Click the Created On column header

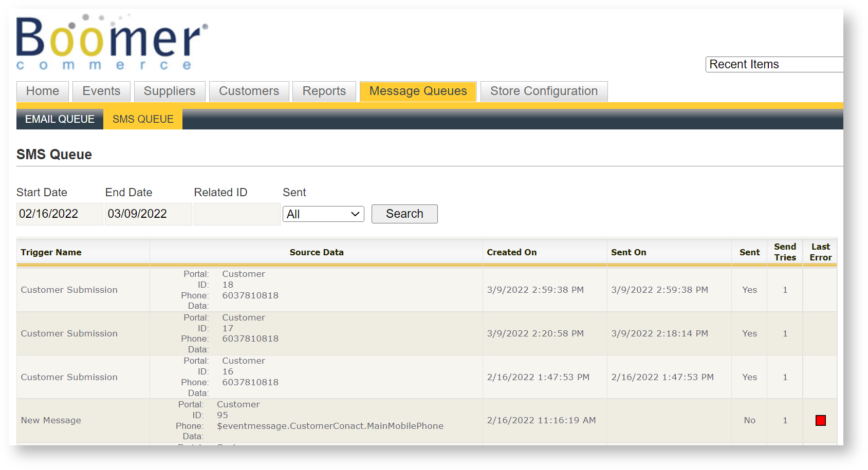[511, 252]
